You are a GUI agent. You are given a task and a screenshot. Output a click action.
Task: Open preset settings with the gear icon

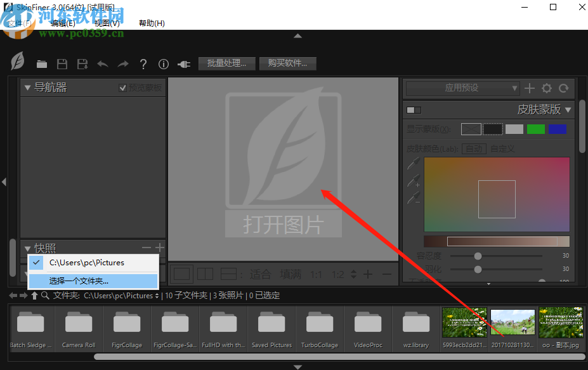pyautogui.click(x=546, y=88)
